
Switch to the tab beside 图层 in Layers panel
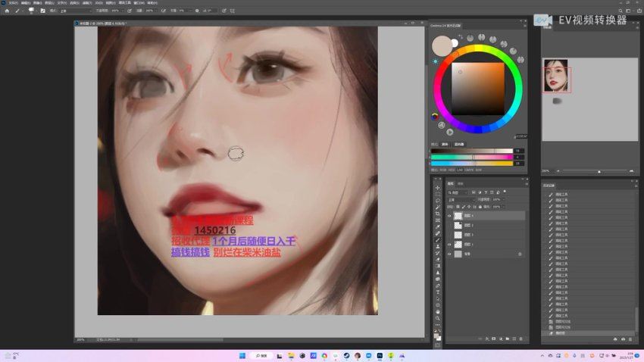[x=461, y=183]
